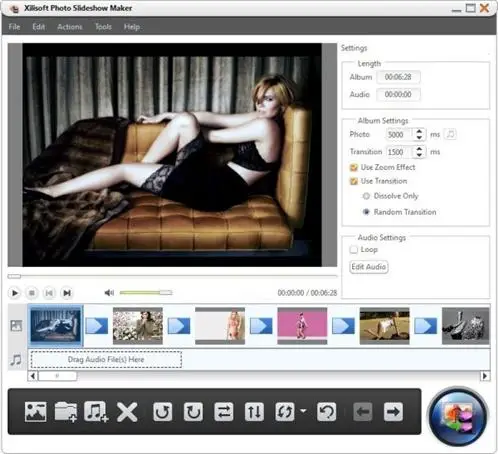Click the add photo folder icon
This screenshot has width=498, height=454.
pos(66,412)
